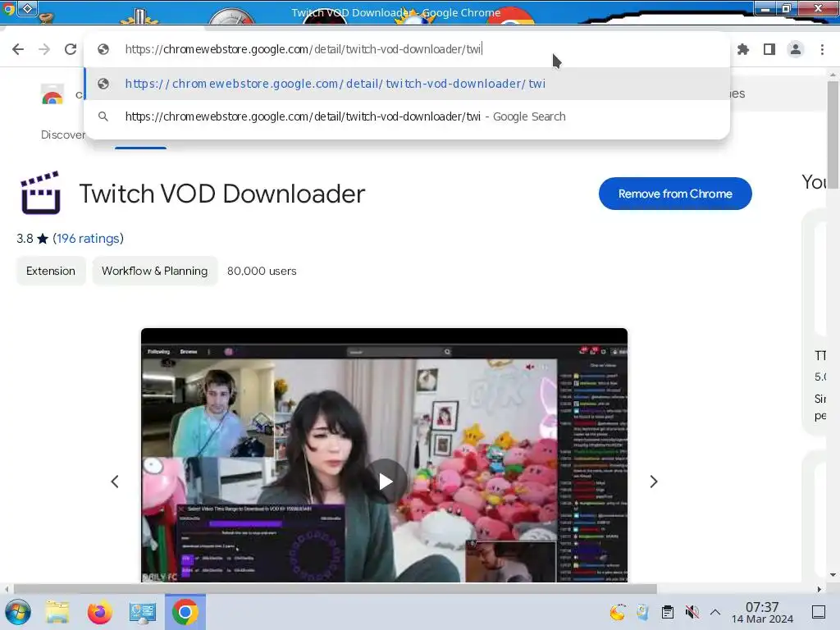
Task: Click the clipboard tray icon
Action: coord(668,612)
